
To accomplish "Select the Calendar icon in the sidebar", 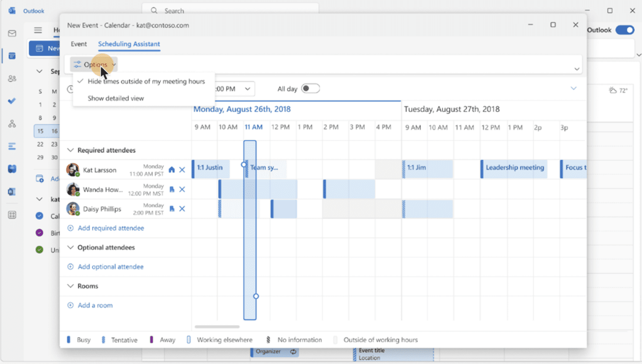I will pos(12,55).
